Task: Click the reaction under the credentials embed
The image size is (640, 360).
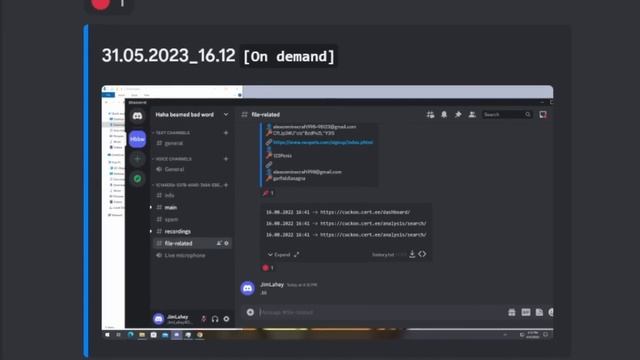Action: coord(268,193)
